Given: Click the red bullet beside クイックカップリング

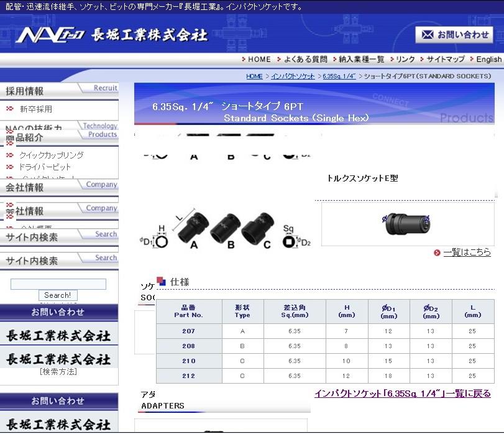Looking at the screenshot, I should click(10, 155).
